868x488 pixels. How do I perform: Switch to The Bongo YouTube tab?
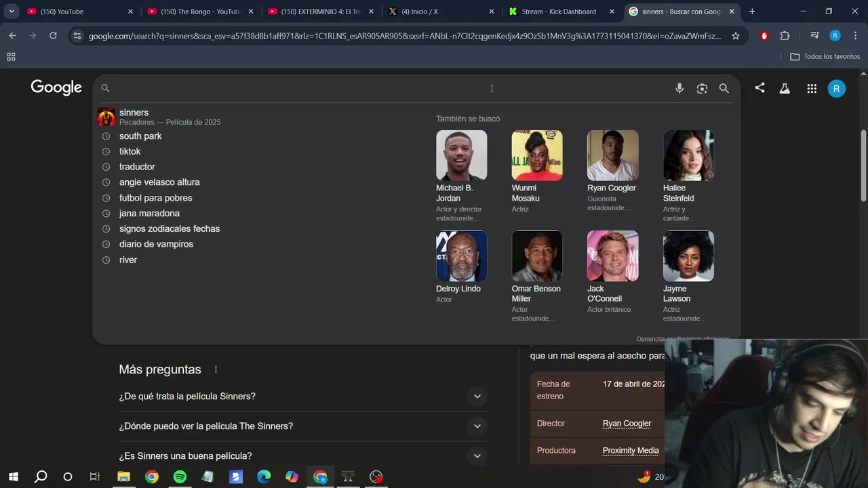click(x=200, y=12)
